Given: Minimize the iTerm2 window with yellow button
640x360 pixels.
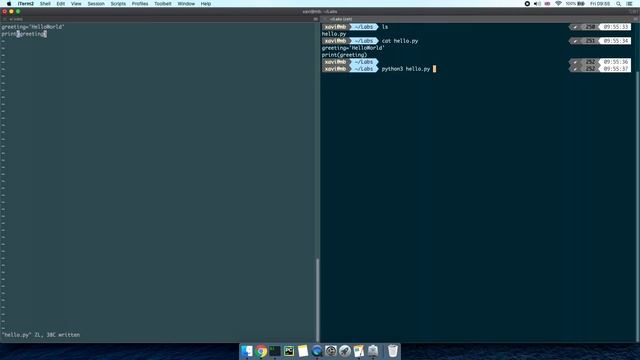Looking at the screenshot, I should [11, 11].
